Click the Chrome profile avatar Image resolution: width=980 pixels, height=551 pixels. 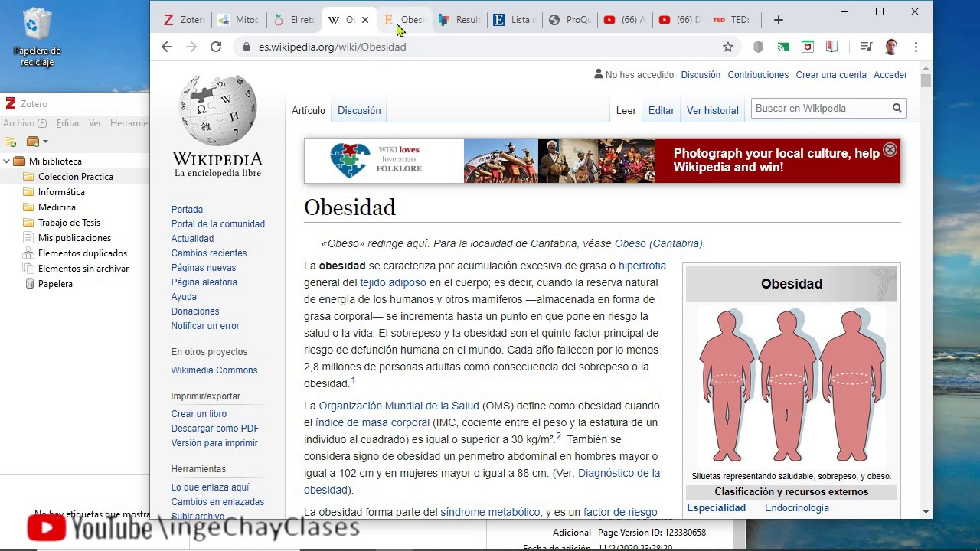click(890, 47)
